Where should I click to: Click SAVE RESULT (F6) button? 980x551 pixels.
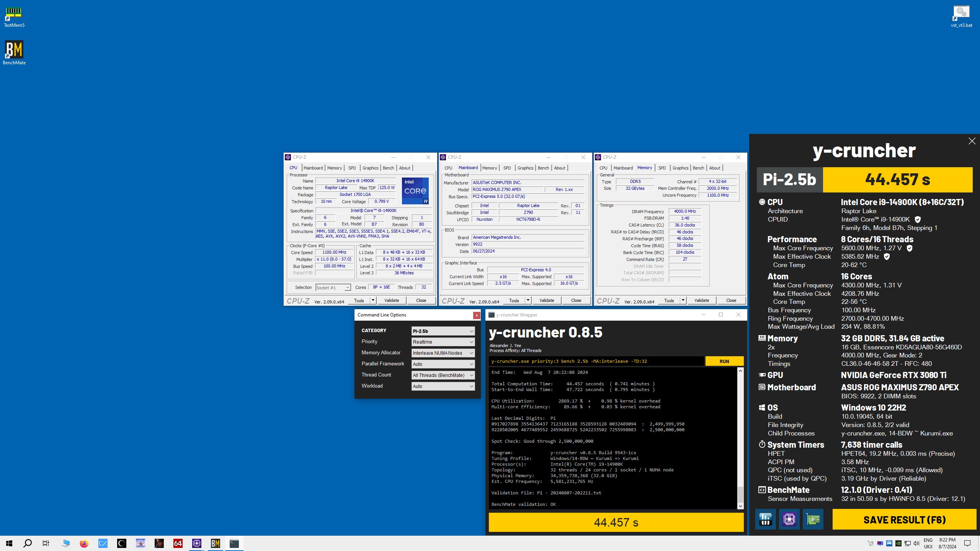coord(904,520)
